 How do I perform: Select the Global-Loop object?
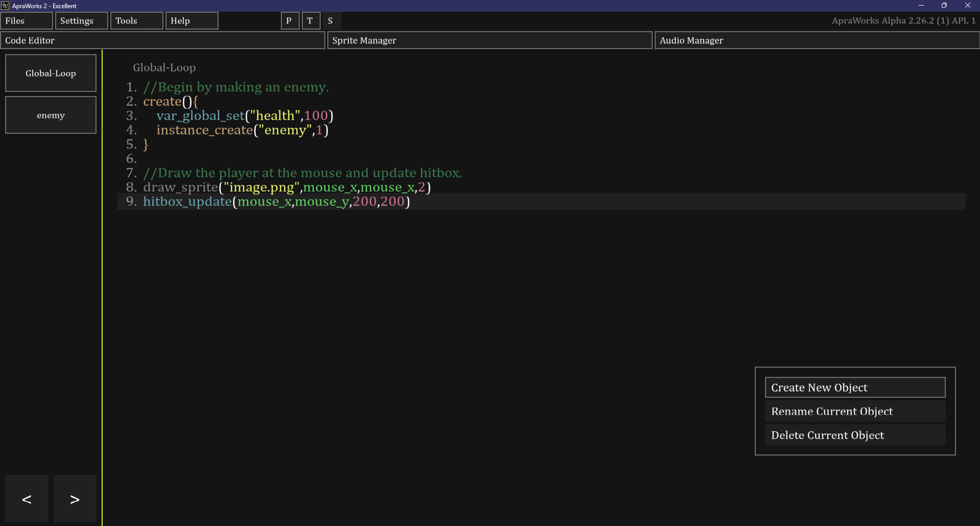51,73
